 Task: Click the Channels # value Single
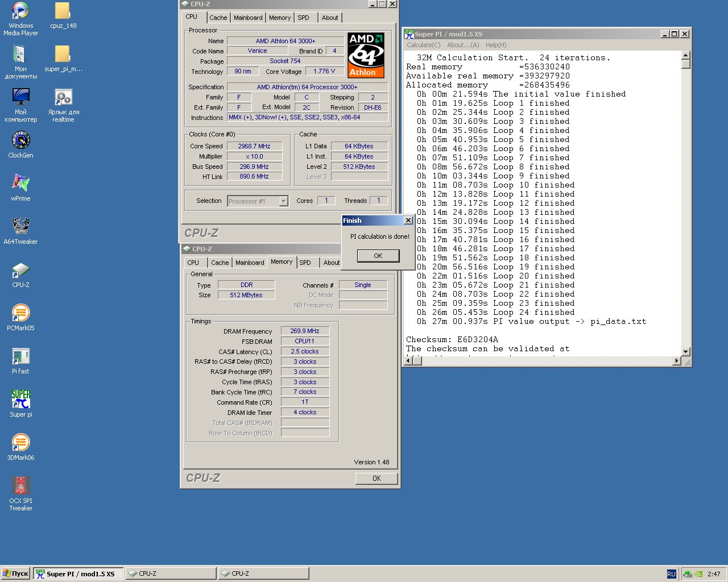coord(363,285)
